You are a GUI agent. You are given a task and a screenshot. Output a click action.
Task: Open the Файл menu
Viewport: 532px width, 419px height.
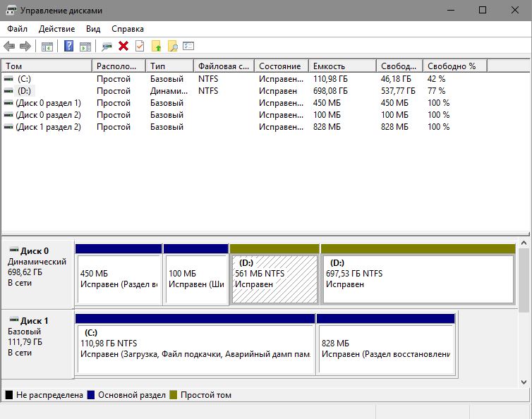pos(18,29)
